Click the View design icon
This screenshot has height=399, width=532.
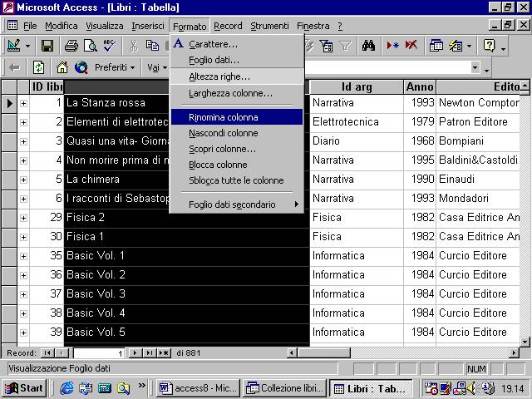coord(13,46)
